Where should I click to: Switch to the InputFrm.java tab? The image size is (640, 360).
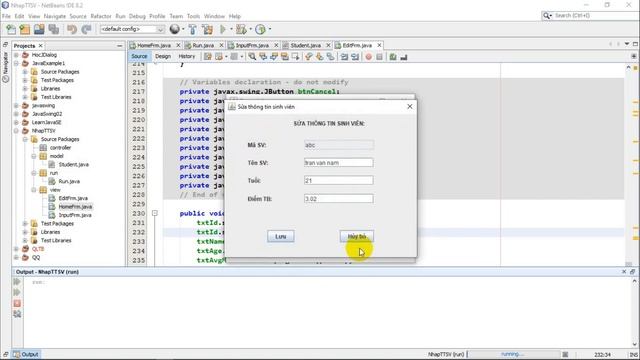click(252, 45)
